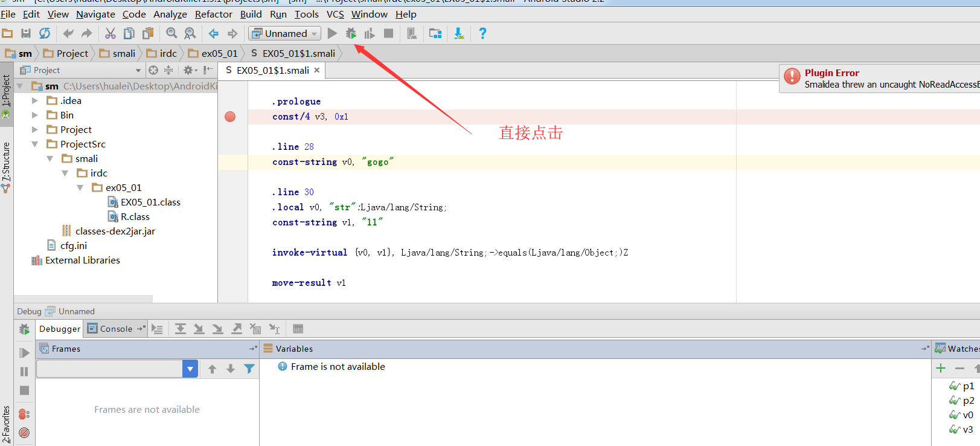The width and height of the screenshot is (980, 446).
Task: Open the Frames thread selector dropdown
Action: (x=190, y=369)
